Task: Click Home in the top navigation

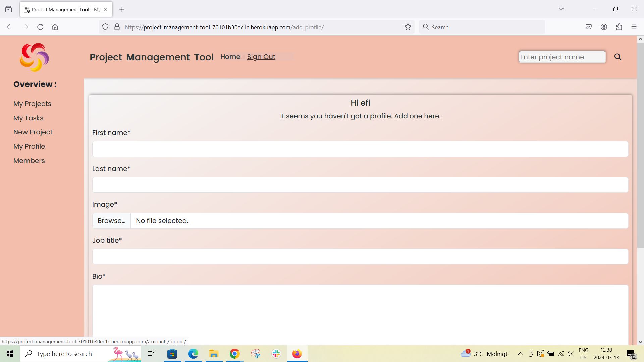Action: [x=230, y=57]
